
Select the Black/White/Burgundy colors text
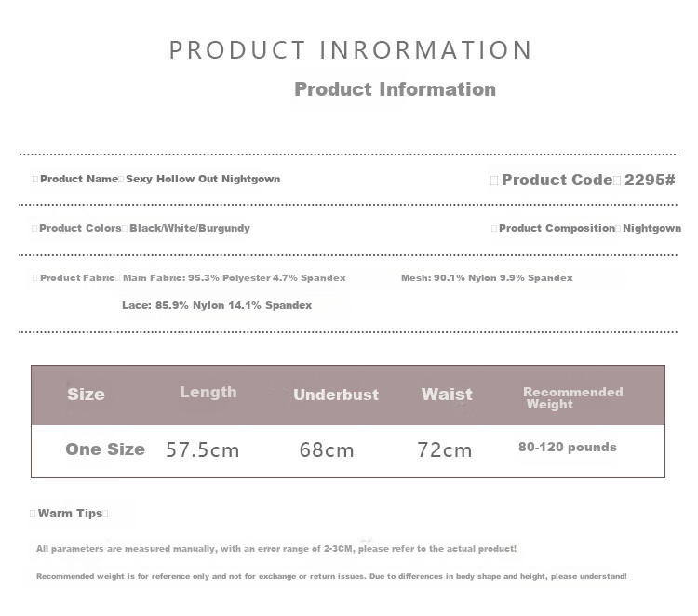tap(190, 228)
